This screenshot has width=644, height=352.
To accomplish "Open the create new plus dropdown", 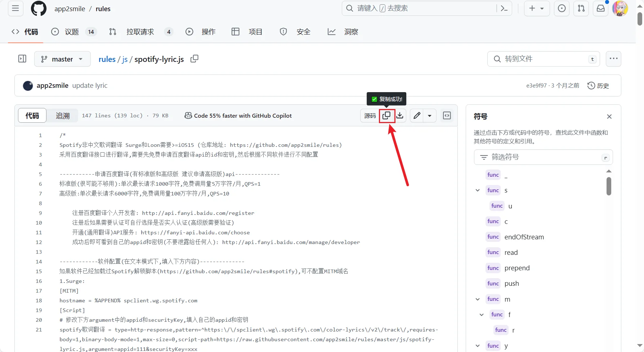I will (x=536, y=8).
